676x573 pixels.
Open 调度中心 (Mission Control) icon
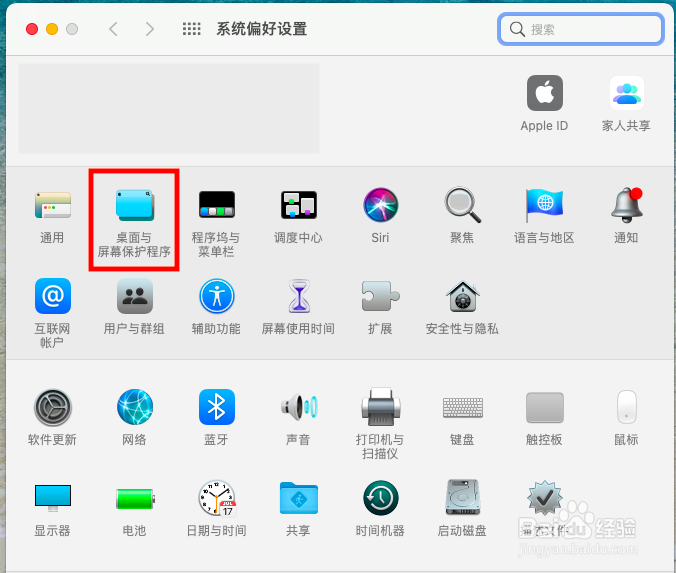click(298, 205)
